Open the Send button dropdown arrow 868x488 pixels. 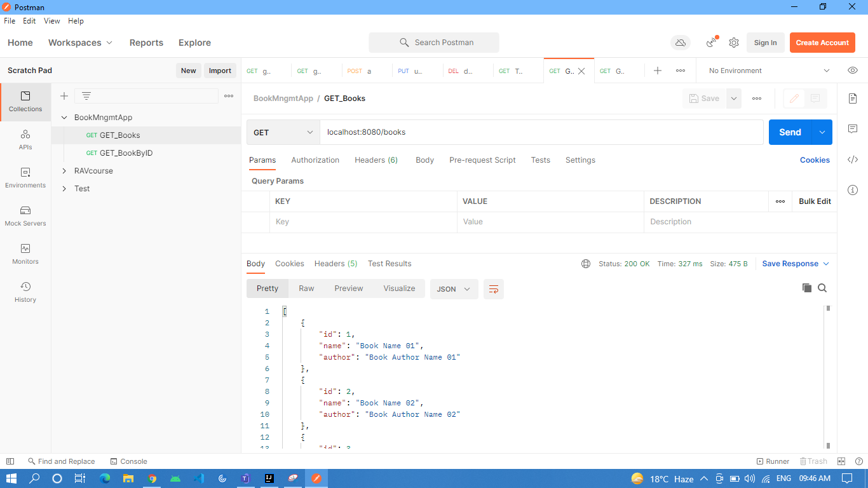pyautogui.click(x=822, y=132)
